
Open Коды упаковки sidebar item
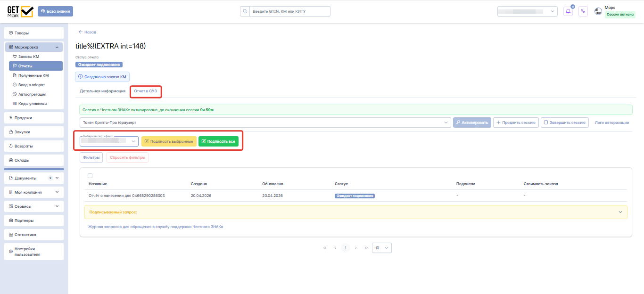[x=35, y=104]
